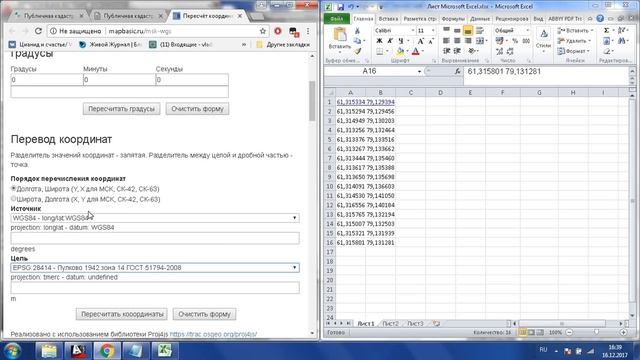640x360 pixels.
Task: Switch Excel to Page Layout view in the status bar
Action: point(531,333)
